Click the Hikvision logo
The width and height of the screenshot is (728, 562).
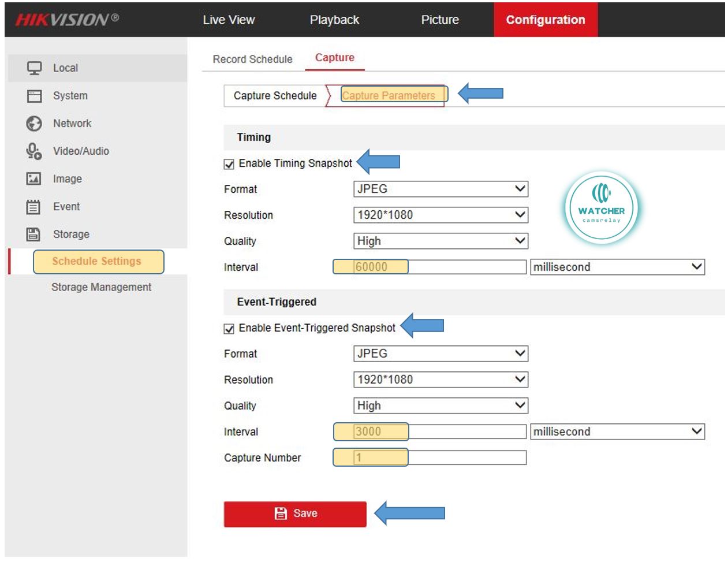(x=68, y=20)
